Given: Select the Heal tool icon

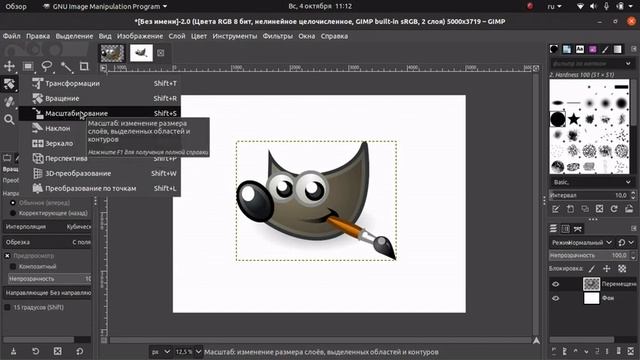Looking at the screenshot, I should (x=9, y=102).
